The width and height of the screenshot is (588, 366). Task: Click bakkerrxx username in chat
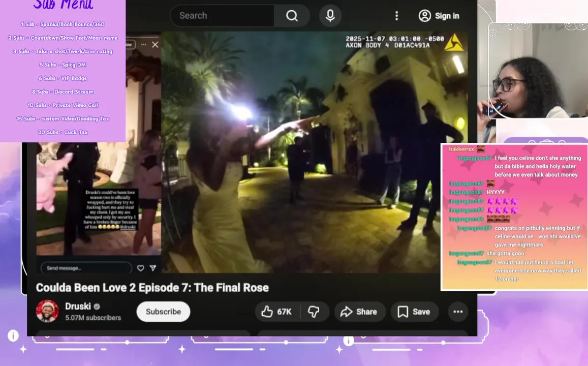click(x=461, y=149)
